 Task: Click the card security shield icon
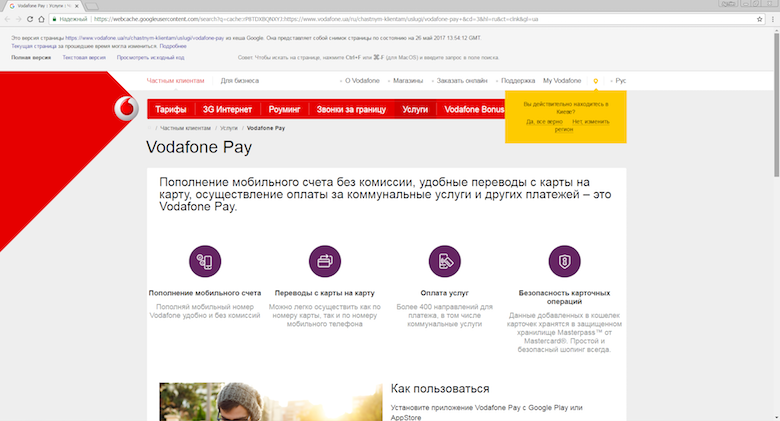[565, 260]
